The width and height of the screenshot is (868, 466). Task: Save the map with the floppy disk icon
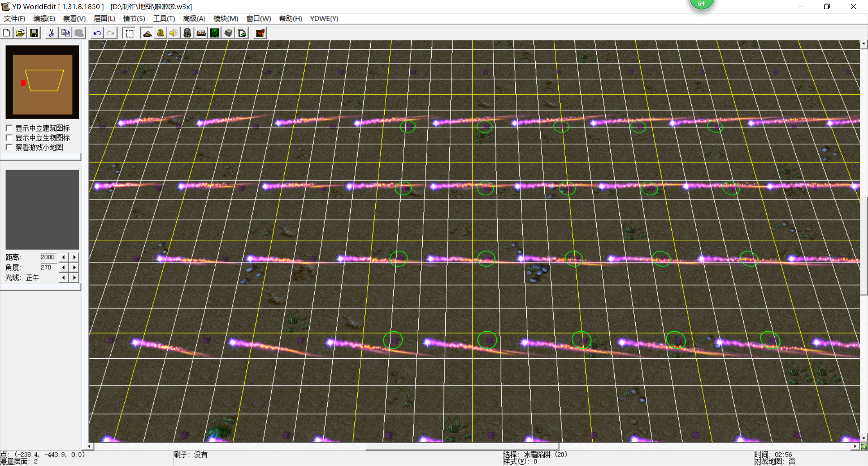[34, 33]
